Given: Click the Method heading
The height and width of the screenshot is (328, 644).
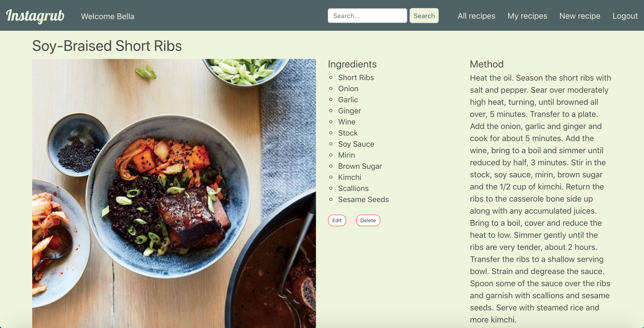Looking at the screenshot, I should tap(487, 64).
